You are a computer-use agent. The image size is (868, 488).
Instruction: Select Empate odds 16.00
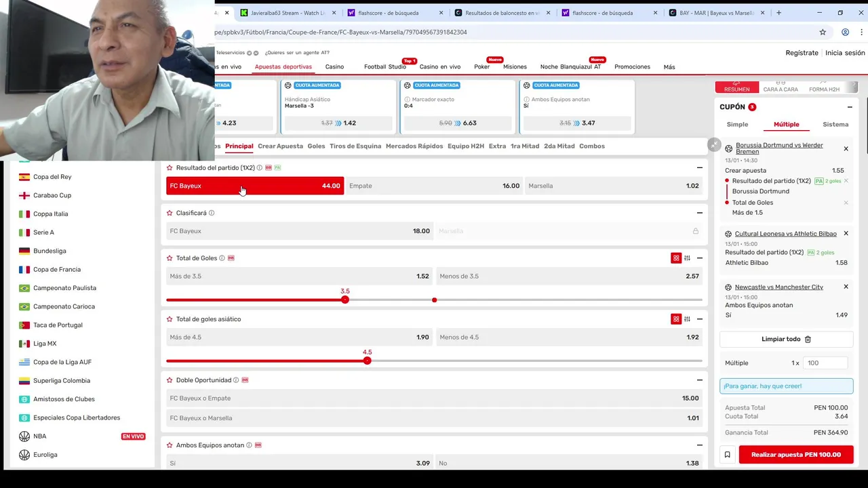point(434,186)
